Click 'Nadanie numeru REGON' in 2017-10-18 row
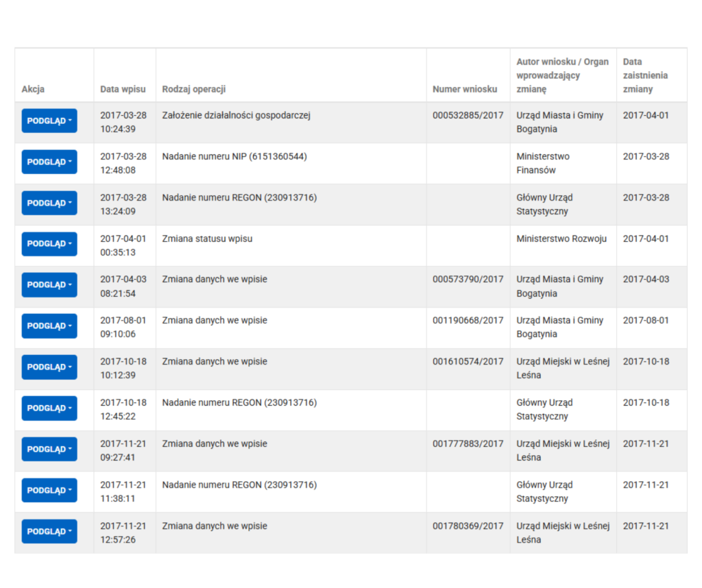702x588 pixels. [x=239, y=403]
